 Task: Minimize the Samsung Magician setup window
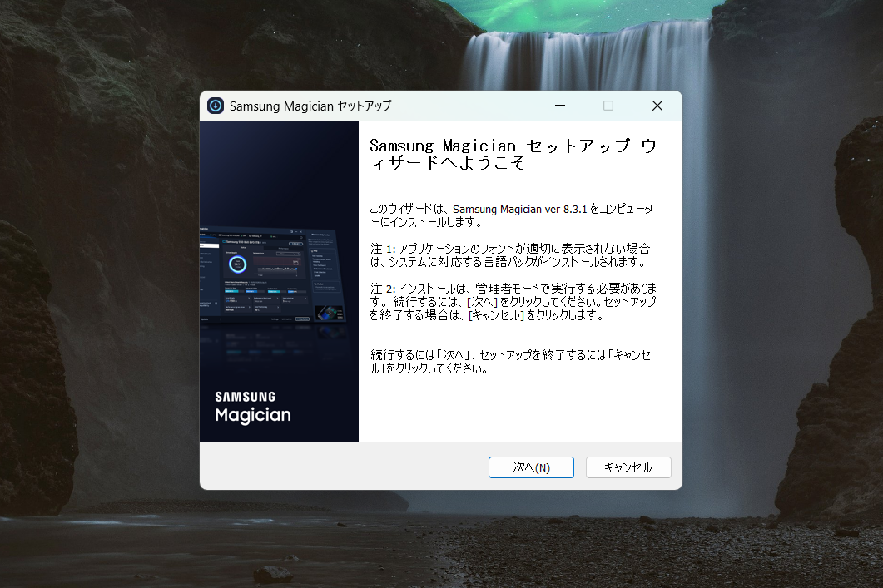click(x=559, y=106)
